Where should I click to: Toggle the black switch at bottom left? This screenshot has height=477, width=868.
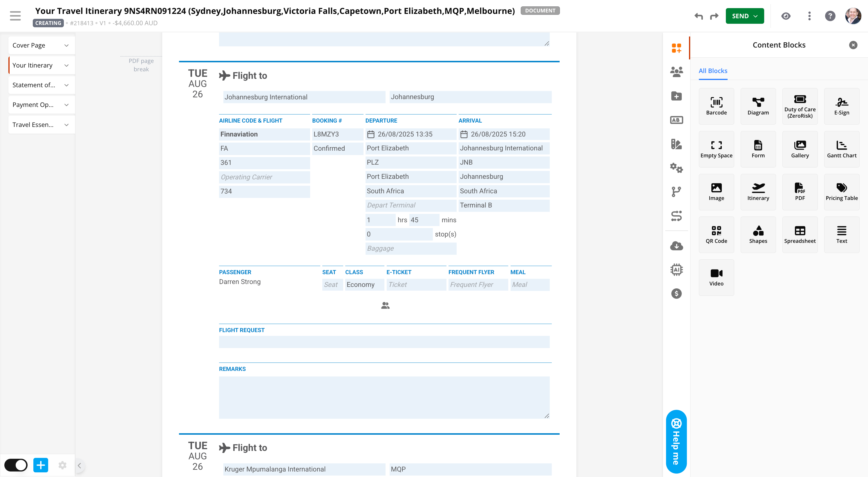16,465
